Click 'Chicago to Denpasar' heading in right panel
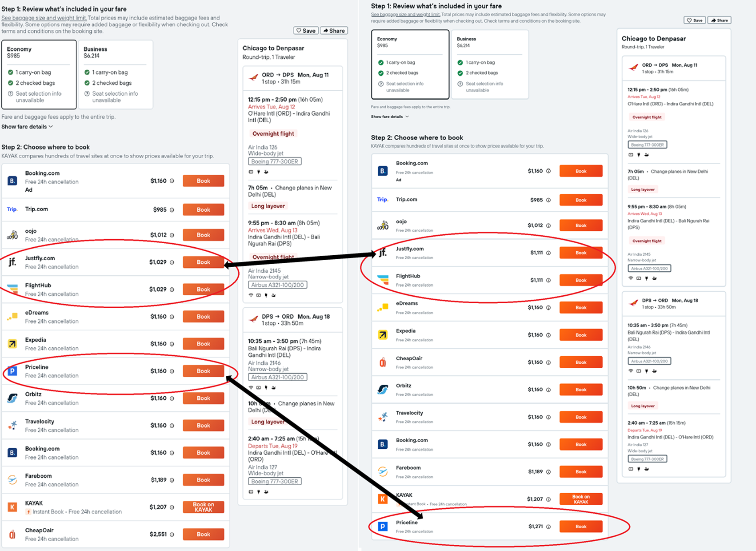The height and width of the screenshot is (551, 756). point(653,39)
